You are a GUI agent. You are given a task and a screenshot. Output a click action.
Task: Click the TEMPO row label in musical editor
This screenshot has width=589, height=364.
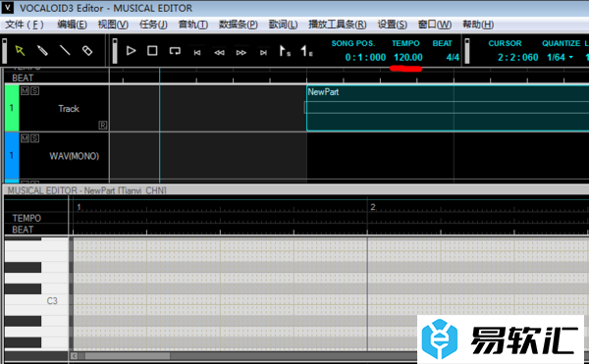tap(27, 218)
